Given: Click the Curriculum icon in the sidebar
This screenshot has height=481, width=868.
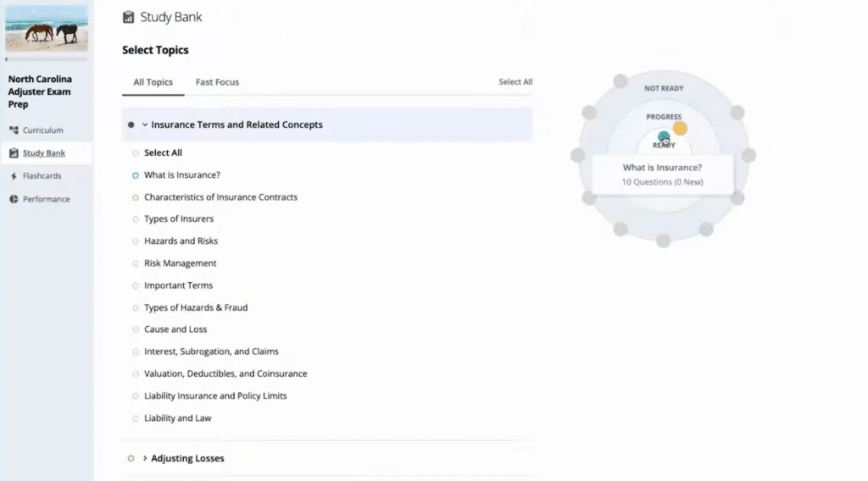Looking at the screenshot, I should (14, 130).
